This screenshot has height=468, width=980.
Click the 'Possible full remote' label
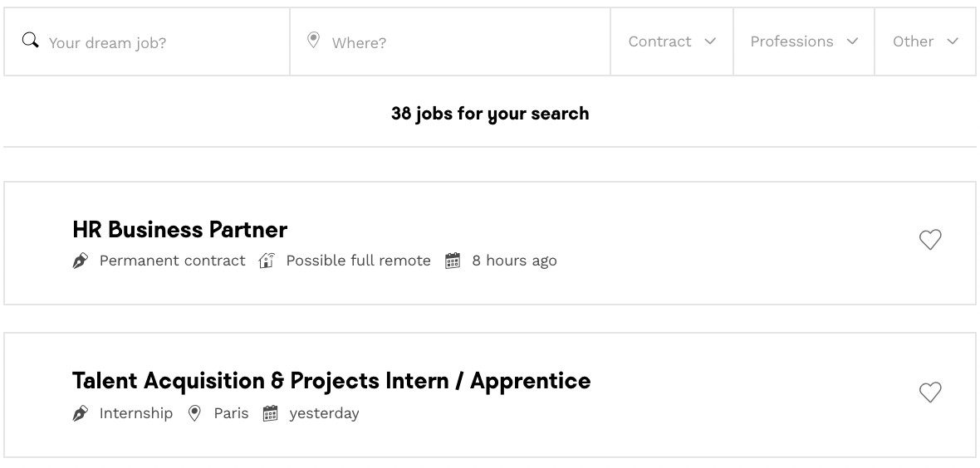tap(358, 261)
